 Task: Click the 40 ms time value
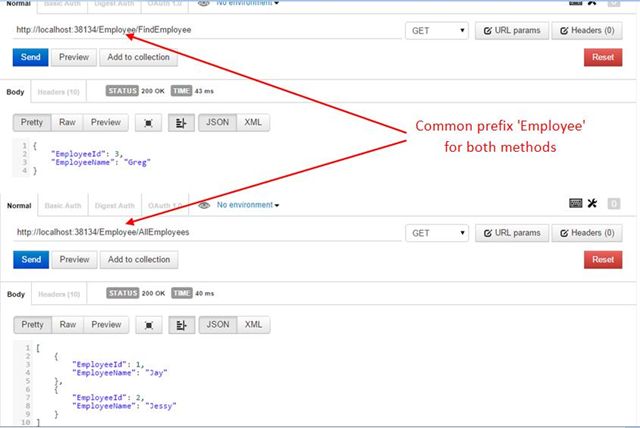pos(204,293)
